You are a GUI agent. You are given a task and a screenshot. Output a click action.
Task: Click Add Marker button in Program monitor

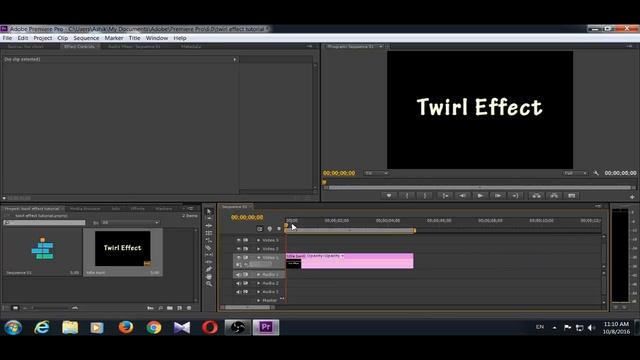point(389,196)
